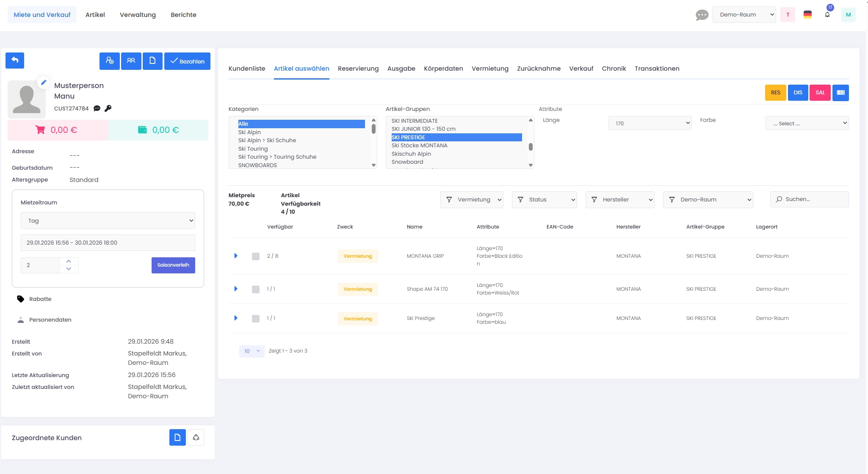Viewport: 868px width, 474px height.
Task: Open the group customers icon button
Action: coord(131,61)
